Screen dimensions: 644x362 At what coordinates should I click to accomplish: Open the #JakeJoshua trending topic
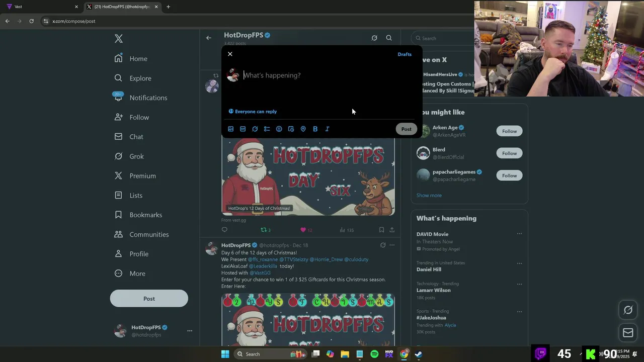pos(431,318)
